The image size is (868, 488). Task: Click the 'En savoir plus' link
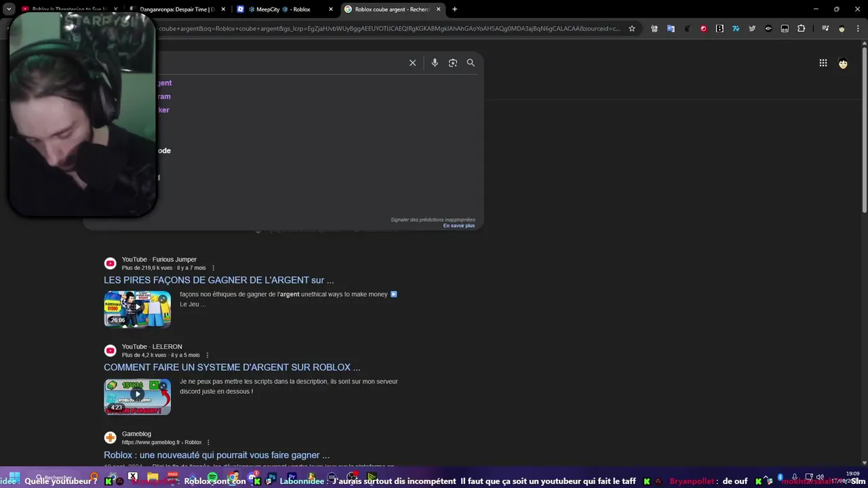click(x=459, y=226)
